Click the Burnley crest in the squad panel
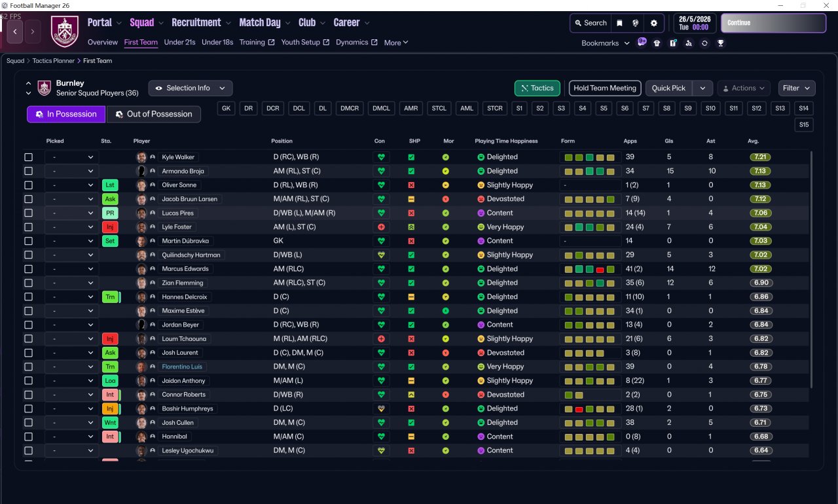This screenshot has height=504, width=838. click(45, 88)
